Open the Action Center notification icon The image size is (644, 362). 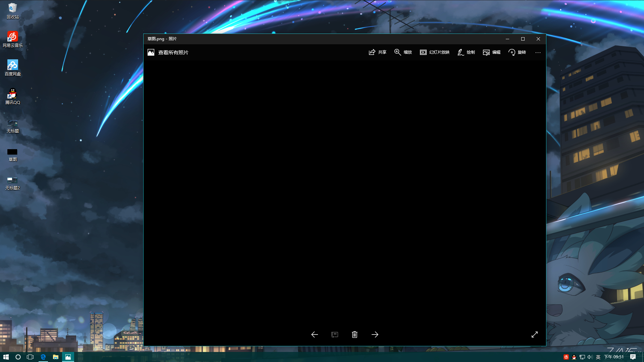[633, 357]
